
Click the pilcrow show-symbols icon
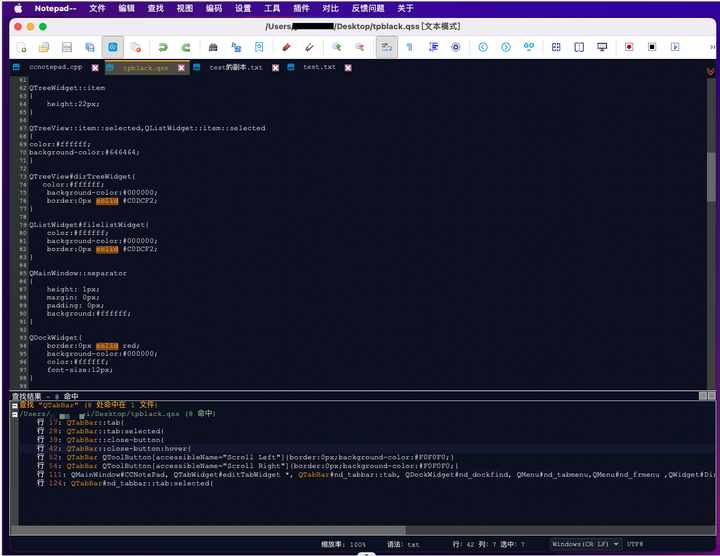click(x=408, y=47)
